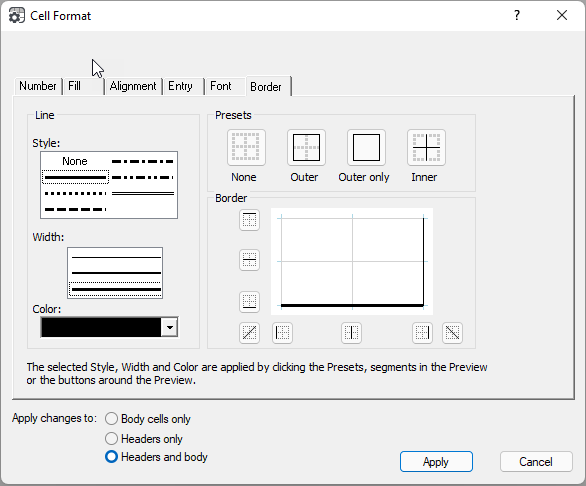Click the top border segment in preview
Screen dimensions: 586x486
[x=352, y=218]
